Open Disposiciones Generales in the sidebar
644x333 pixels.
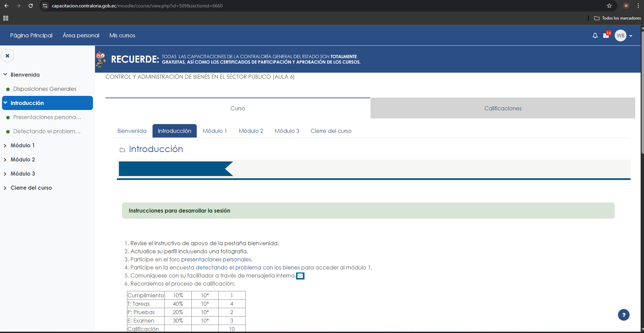(45, 89)
